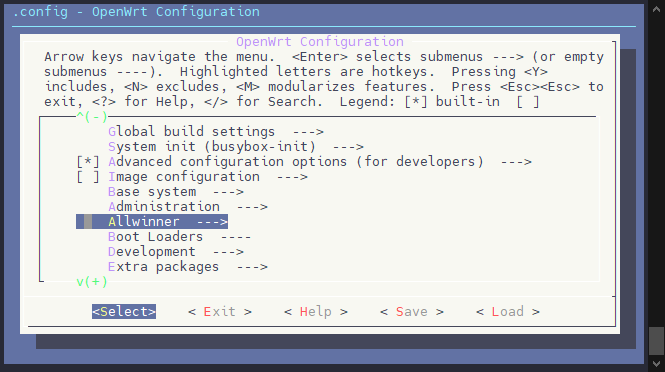Click the System init ---> arrow
The width and height of the screenshot is (665, 372).
click(348, 147)
